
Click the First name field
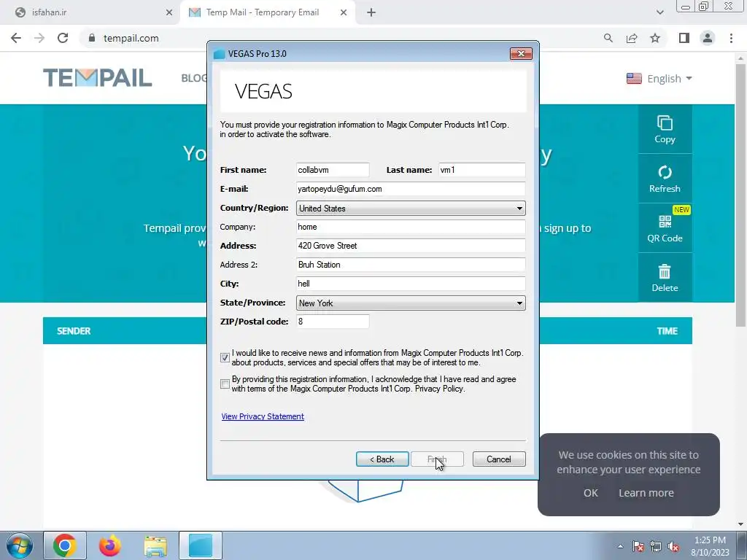point(333,170)
